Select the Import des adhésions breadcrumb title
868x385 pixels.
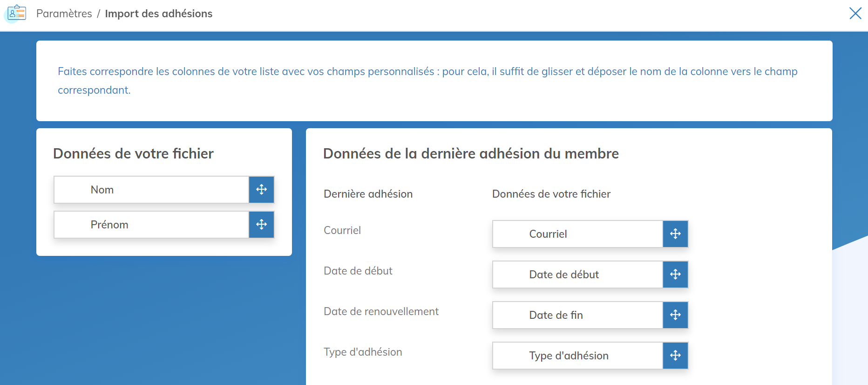click(x=158, y=14)
